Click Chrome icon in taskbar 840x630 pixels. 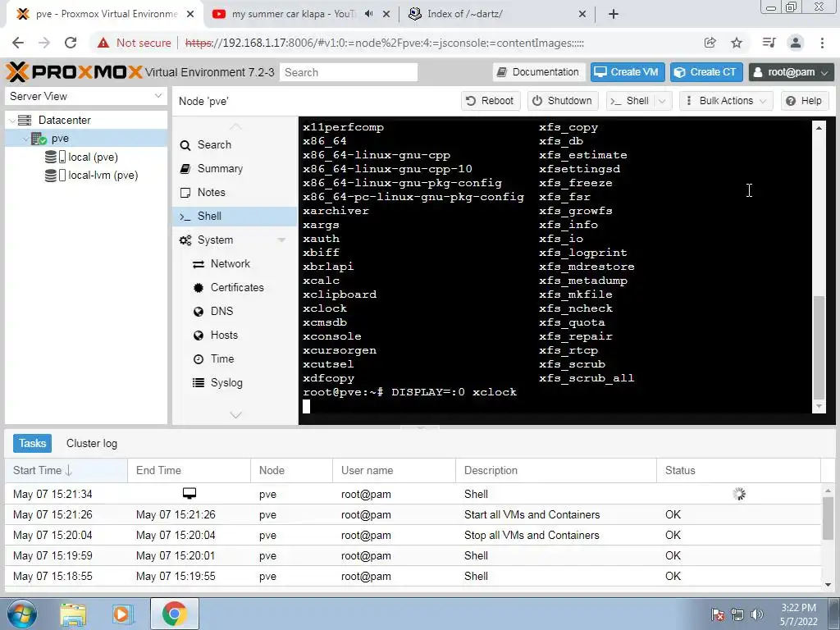pos(174,614)
